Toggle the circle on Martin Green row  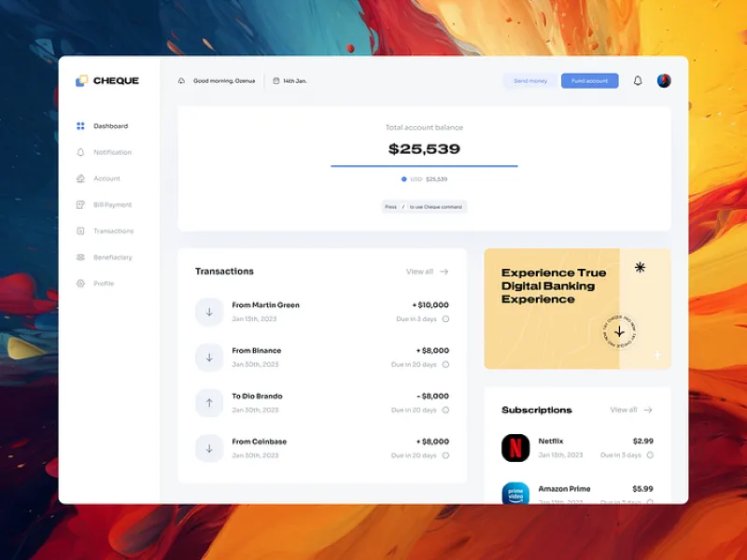[x=445, y=319]
